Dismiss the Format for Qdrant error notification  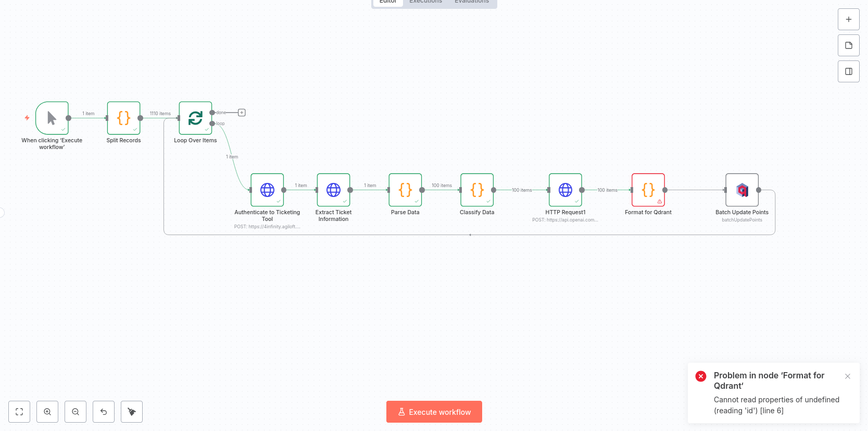(848, 376)
